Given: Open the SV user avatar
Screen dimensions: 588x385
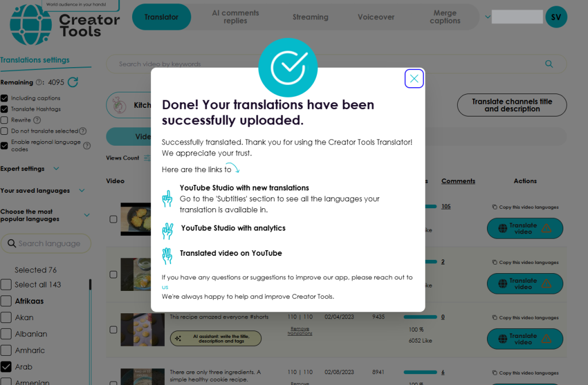Looking at the screenshot, I should coord(556,17).
